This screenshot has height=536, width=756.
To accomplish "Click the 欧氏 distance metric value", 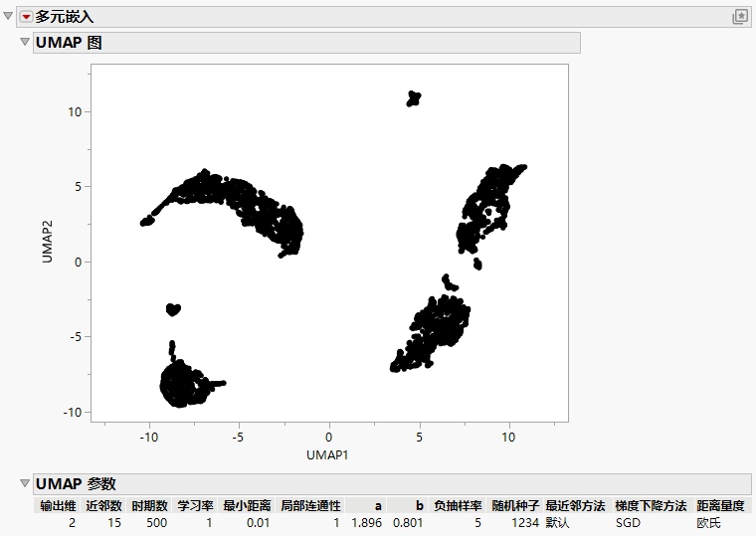I will coord(708,522).
